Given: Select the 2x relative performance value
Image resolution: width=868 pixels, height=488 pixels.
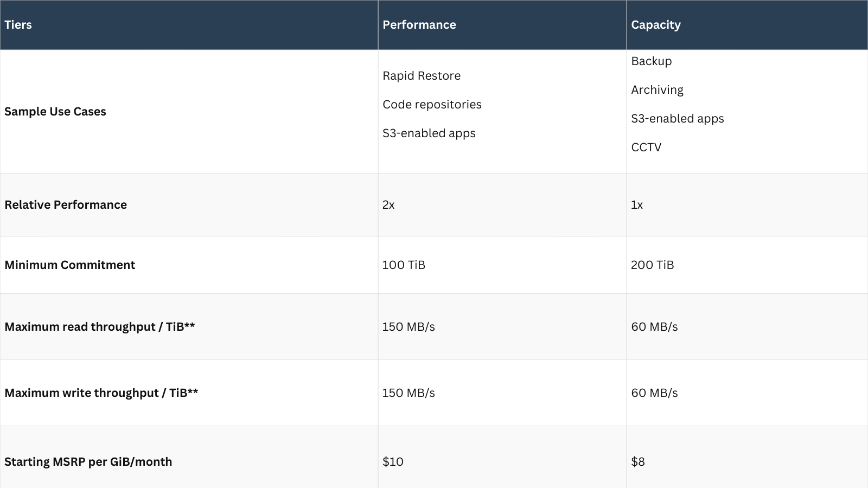Looking at the screenshot, I should pyautogui.click(x=388, y=205).
